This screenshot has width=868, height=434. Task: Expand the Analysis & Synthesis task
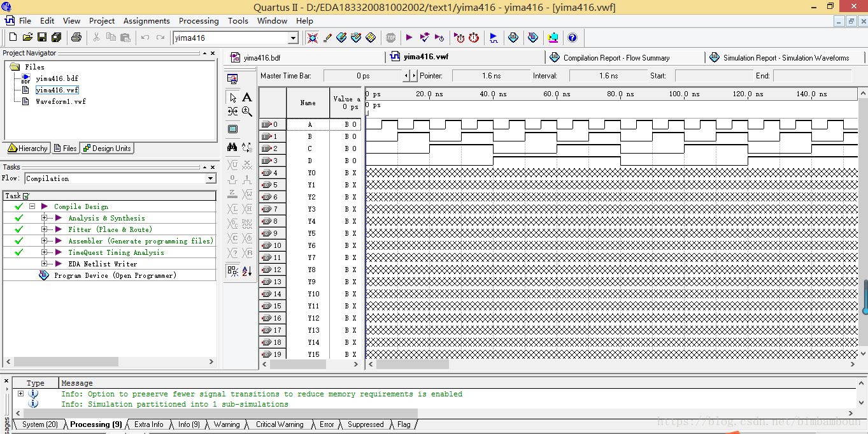[x=45, y=218]
